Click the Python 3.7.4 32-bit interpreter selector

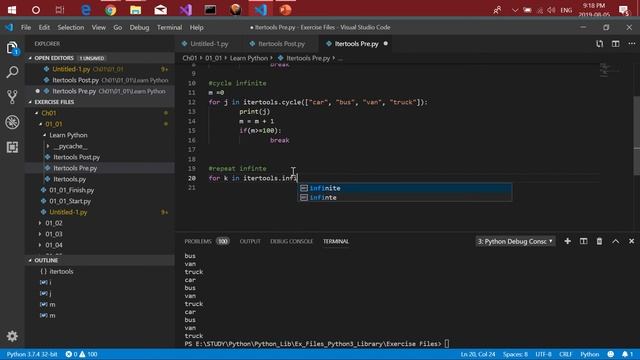point(32,354)
